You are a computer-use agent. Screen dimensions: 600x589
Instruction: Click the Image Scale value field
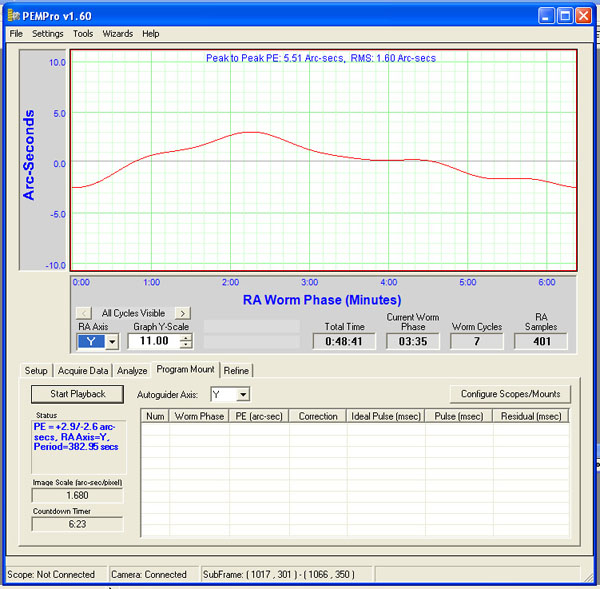77,495
